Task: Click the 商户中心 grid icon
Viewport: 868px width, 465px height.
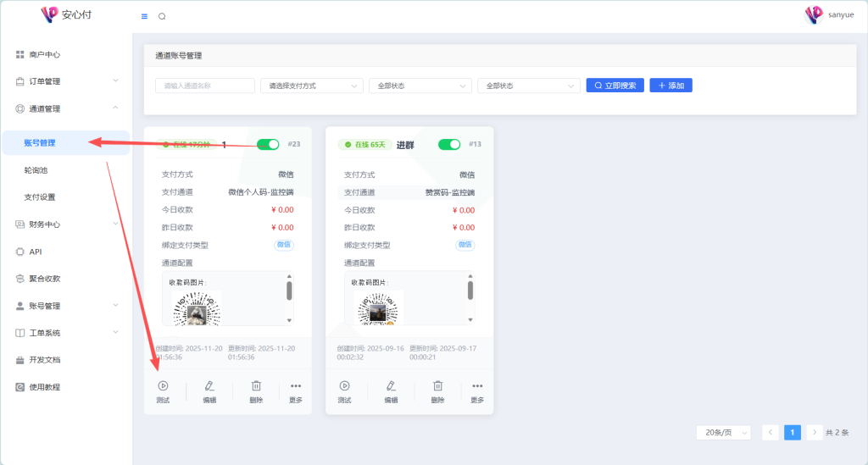Action: tap(20, 54)
